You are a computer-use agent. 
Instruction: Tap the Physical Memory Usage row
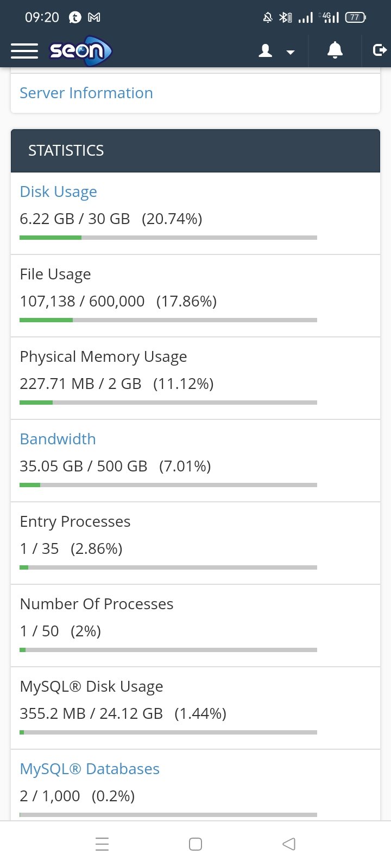point(195,378)
